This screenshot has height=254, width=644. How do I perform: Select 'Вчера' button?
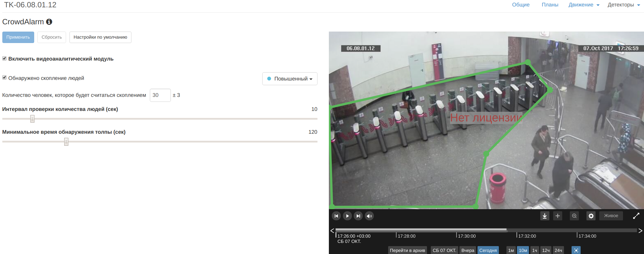point(468,250)
